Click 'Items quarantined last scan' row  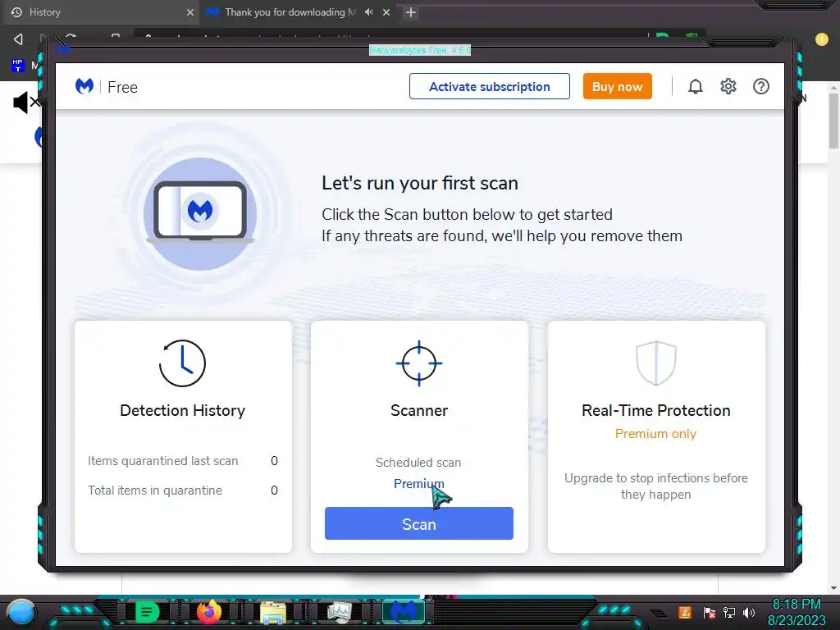[x=183, y=461]
